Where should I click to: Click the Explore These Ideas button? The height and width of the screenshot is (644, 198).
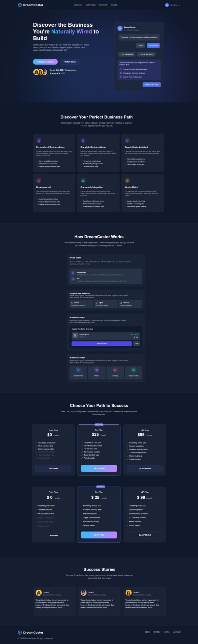[x=152, y=85]
